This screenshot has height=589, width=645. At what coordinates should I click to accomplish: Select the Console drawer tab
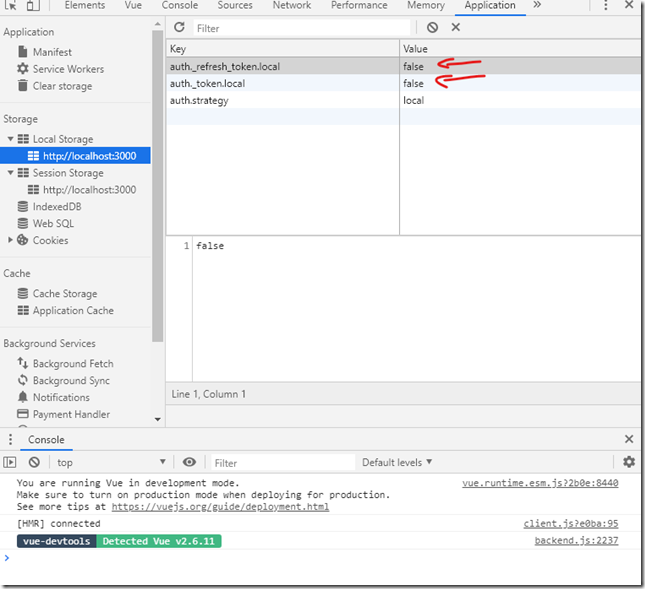pos(46,440)
